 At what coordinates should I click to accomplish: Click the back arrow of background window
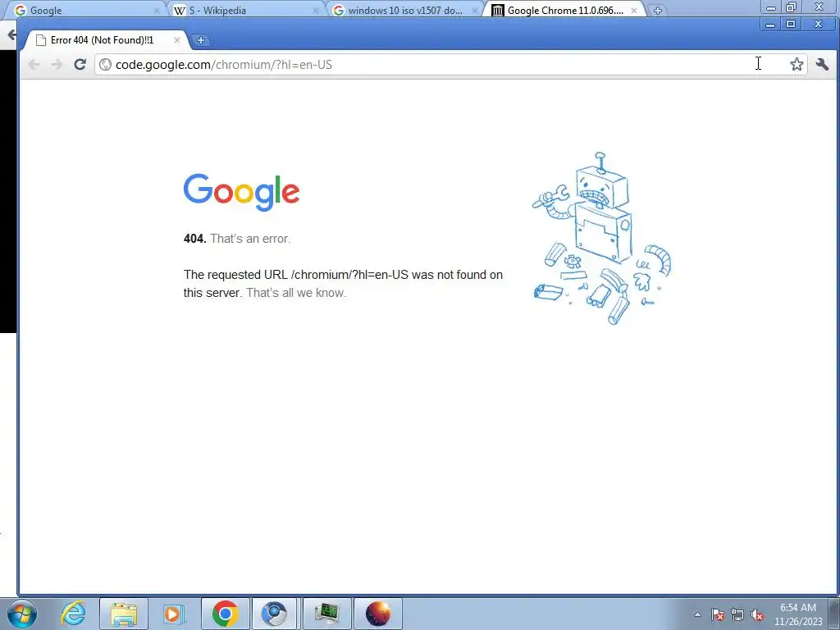click(x=11, y=34)
